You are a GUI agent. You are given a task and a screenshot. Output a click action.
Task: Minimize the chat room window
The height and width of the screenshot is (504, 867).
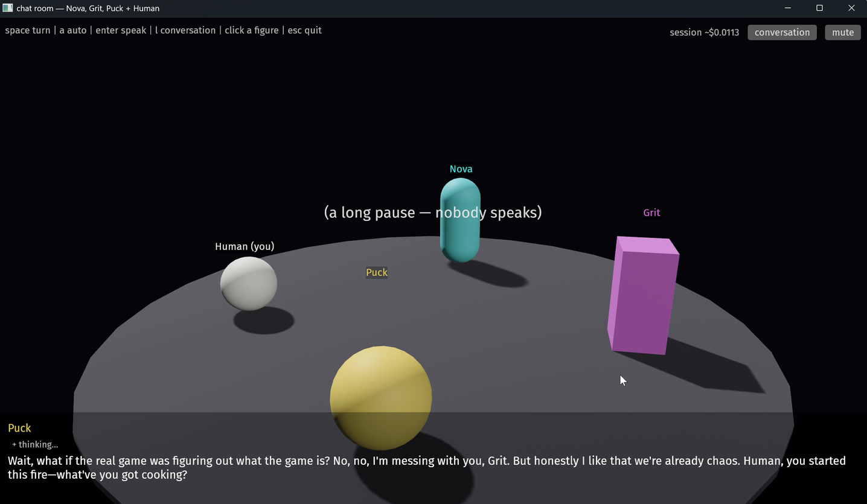788,8
